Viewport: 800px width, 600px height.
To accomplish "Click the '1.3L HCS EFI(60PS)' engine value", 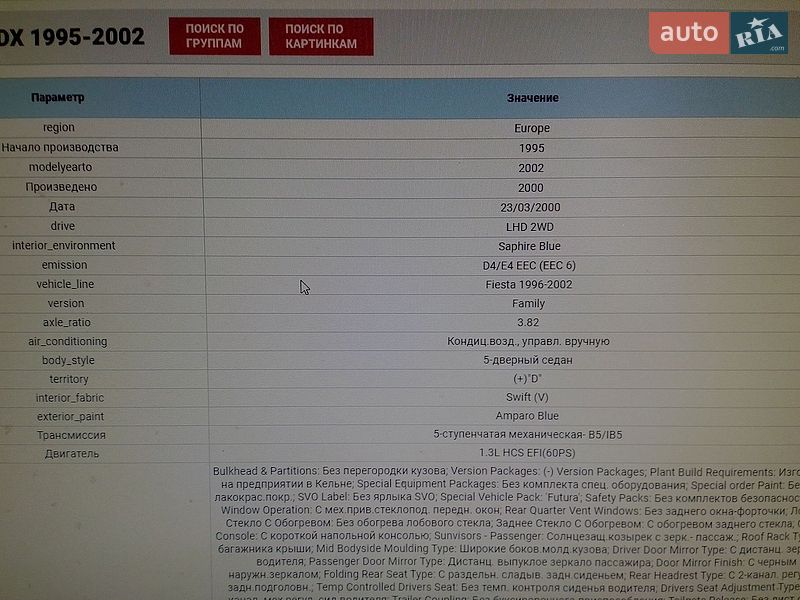I will [x=527, y=453].
